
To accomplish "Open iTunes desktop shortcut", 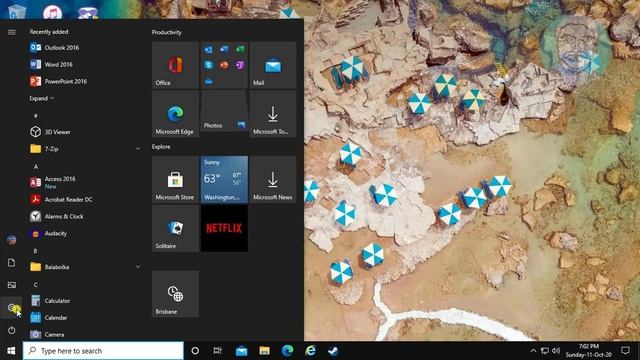I will pyautogui.click(x=52, y=11).
